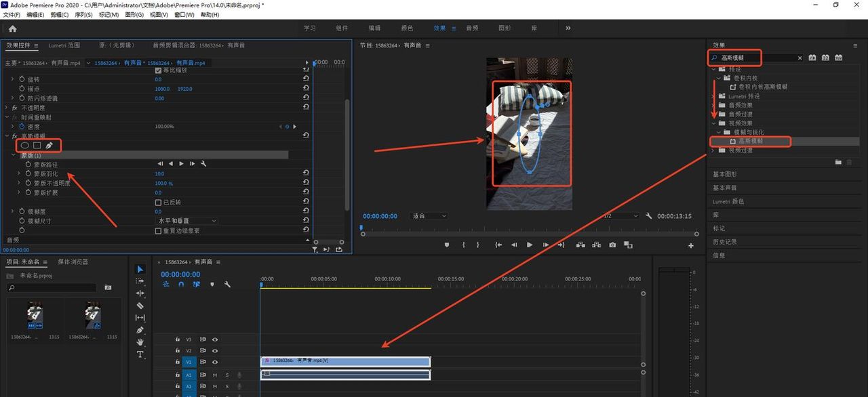Pick the Hand tool in the tools panel
Viewport: 868px width, 397px height.
[x=140, y=342]
